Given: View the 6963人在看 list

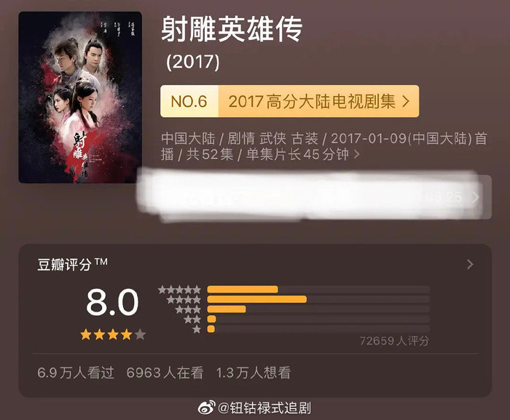Looking at the screenshot, I should pyautogui.click(x=165, y=373).
